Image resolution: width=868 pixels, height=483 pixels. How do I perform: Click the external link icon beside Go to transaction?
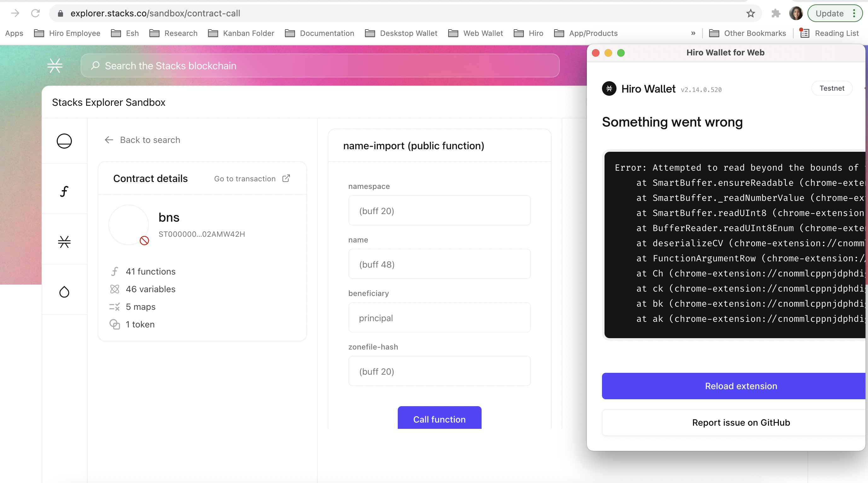286,179
